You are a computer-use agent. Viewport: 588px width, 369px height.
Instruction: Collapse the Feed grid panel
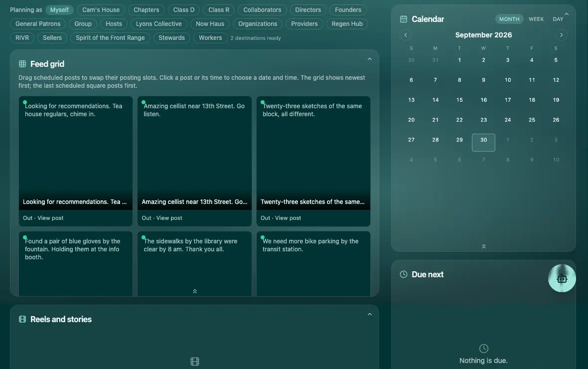[369, 59]
